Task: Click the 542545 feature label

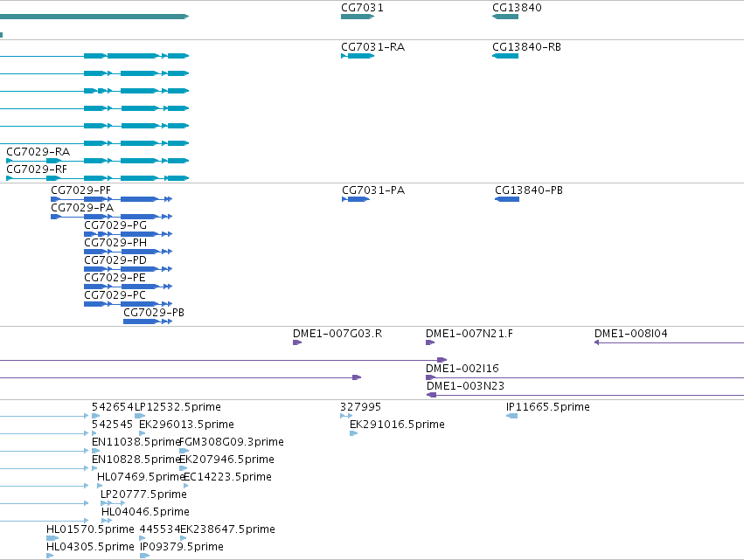Action: coord(112,425)
